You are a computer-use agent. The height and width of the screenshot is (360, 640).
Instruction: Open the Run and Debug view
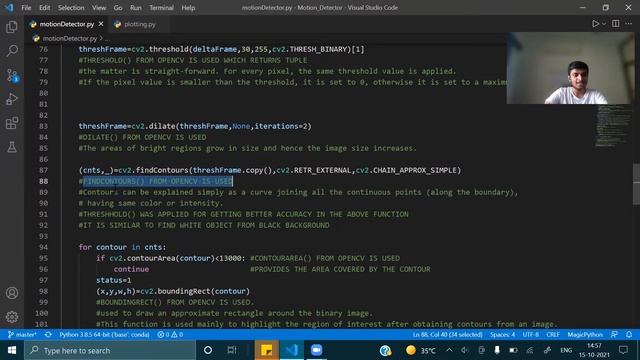pyautogui.click(x=12, y=99)
